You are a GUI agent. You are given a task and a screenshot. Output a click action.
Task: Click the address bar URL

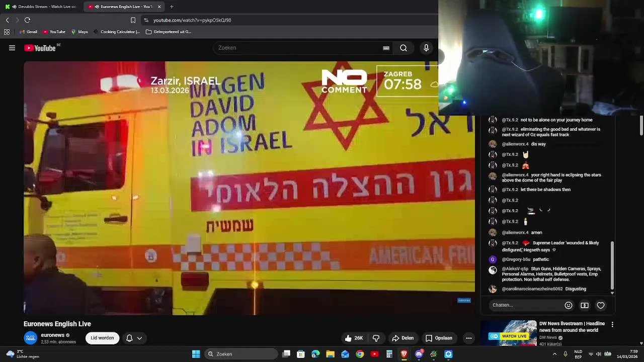coord(192,20)
